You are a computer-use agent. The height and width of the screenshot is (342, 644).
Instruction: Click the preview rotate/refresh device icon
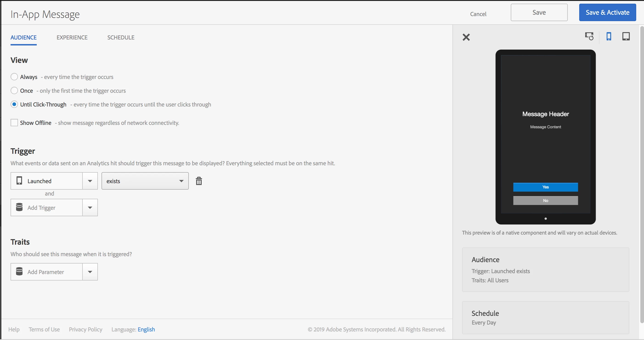pyautogui.click(x=589, y=37)
